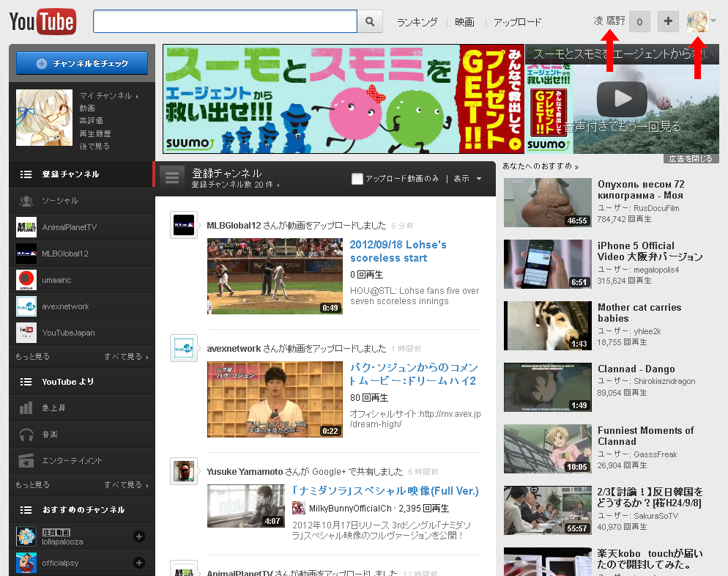Click the profile avatar image in the sidebar
728x576 pixels.
coord(44,117)
